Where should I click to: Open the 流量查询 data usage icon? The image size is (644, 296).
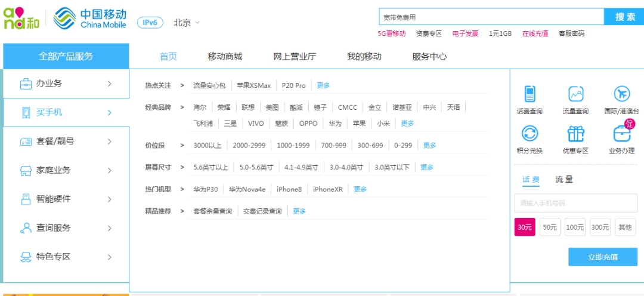click(575, 94)
